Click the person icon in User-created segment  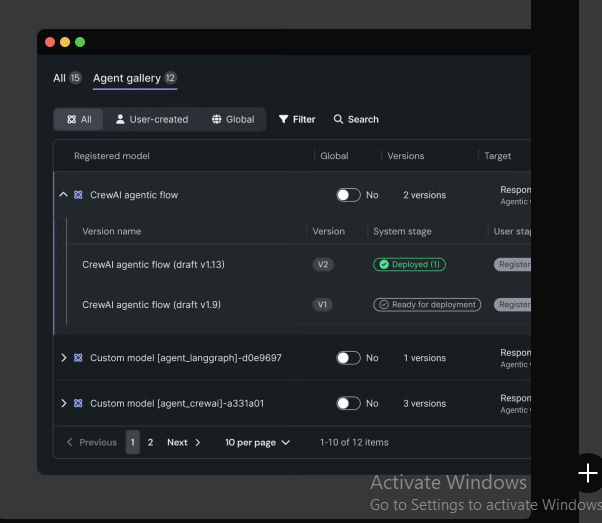pyautogui.click(x=120, y=119)
